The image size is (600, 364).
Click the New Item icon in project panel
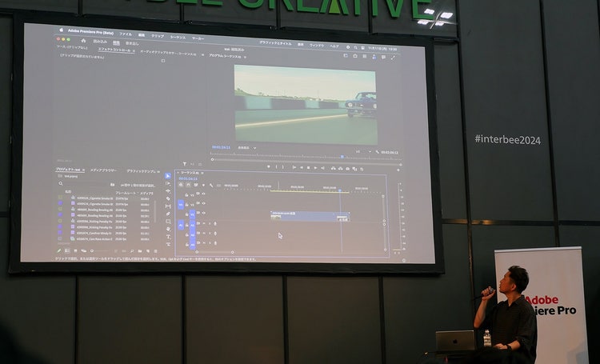click(x=148, y=251)
